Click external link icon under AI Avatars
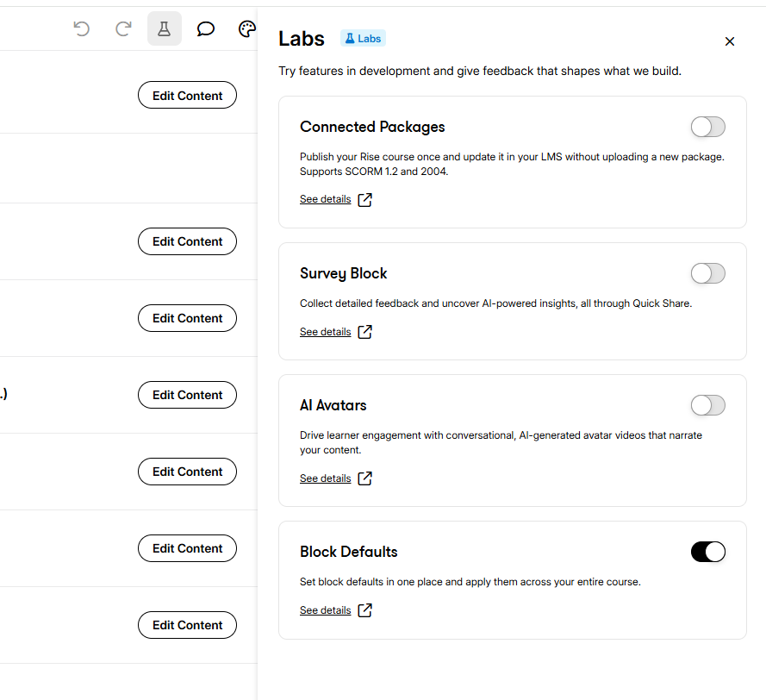This screenshot has width=766, height=700. [365, 478]
